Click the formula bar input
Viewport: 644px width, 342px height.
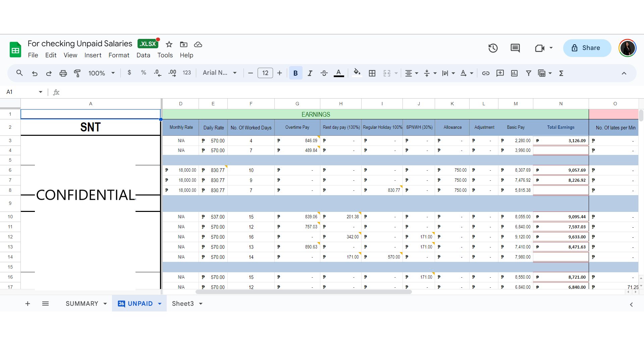(351, 92)
